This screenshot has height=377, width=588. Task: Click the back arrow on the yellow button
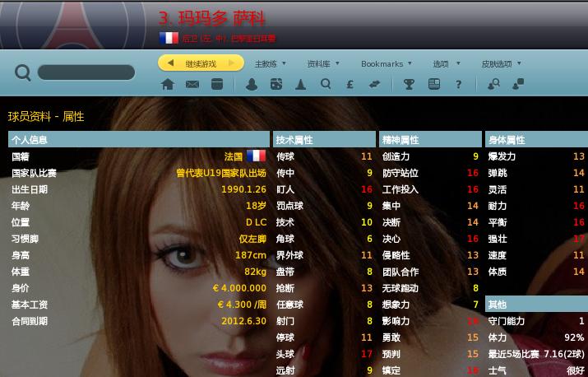click(170, 63)
